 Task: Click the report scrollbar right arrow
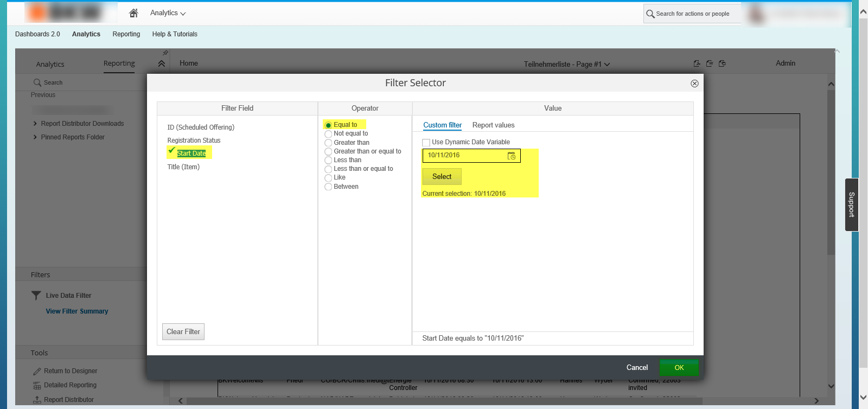(x=816, y=401)
